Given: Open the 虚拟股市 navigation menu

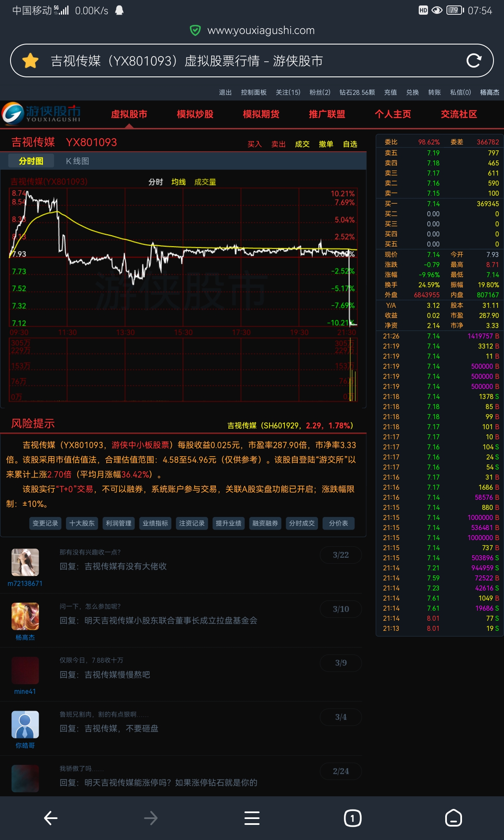Looking at the screenshot, I should click(129, 114).
